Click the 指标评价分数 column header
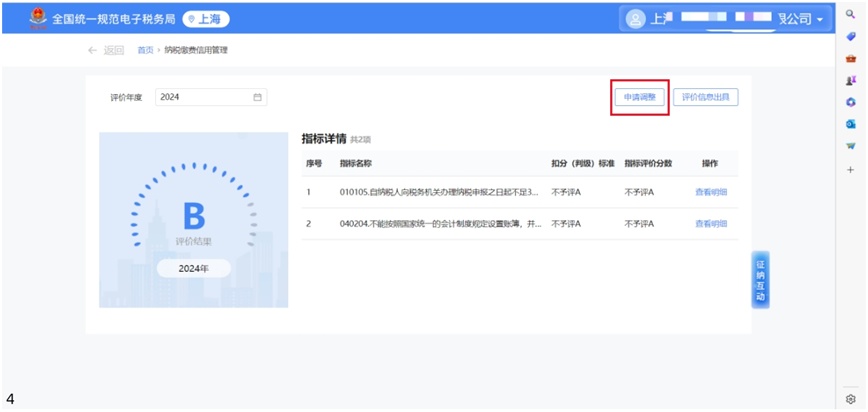 648,163
